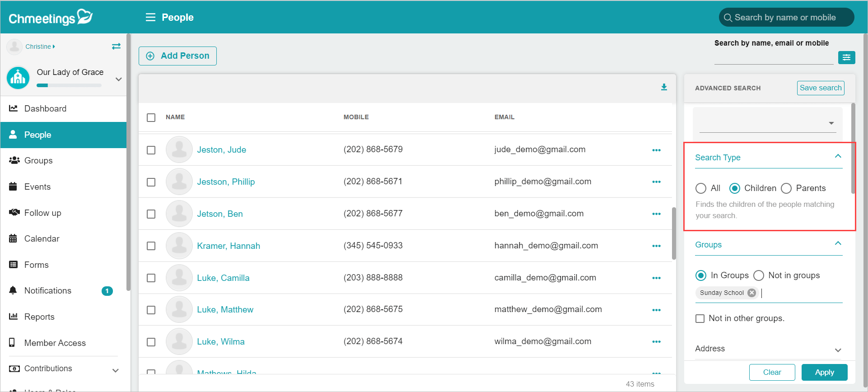Click the Save search button
868x392 pixels.
point(821,88)
